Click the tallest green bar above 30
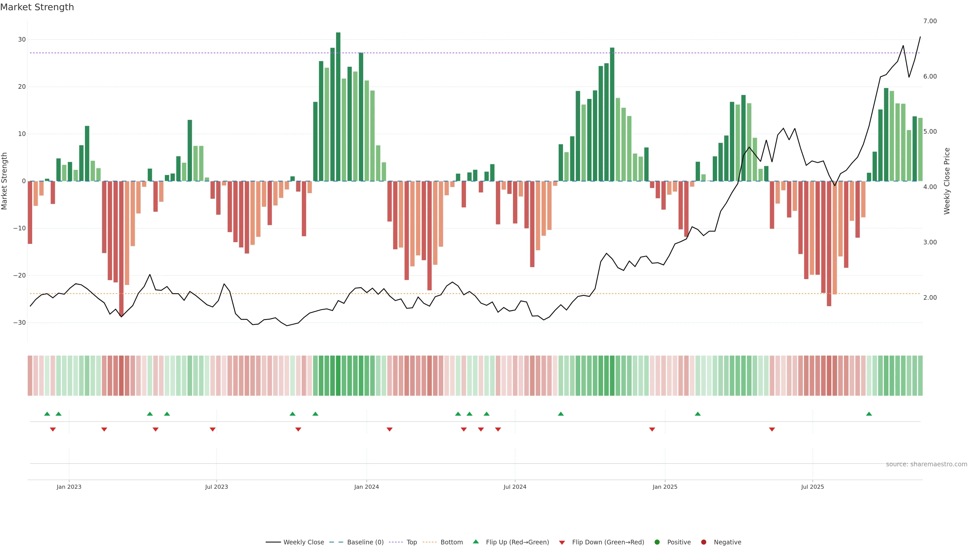This screenshot has height=551, width=980. 338,106
